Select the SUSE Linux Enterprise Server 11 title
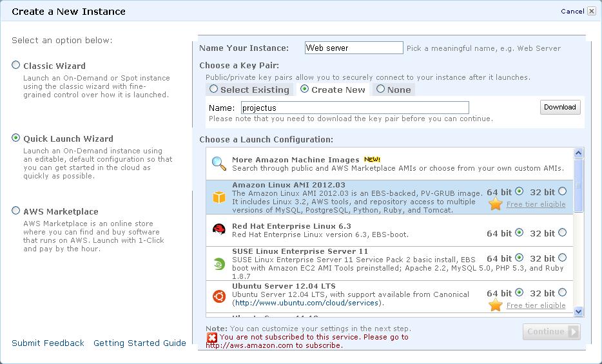 (x=300, y=252)
